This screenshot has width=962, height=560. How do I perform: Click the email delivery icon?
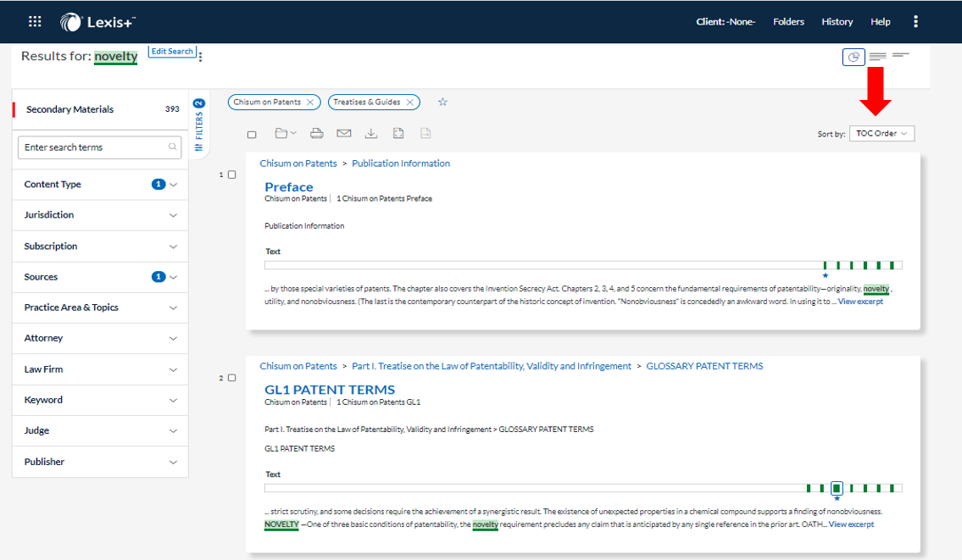(344, 133)
